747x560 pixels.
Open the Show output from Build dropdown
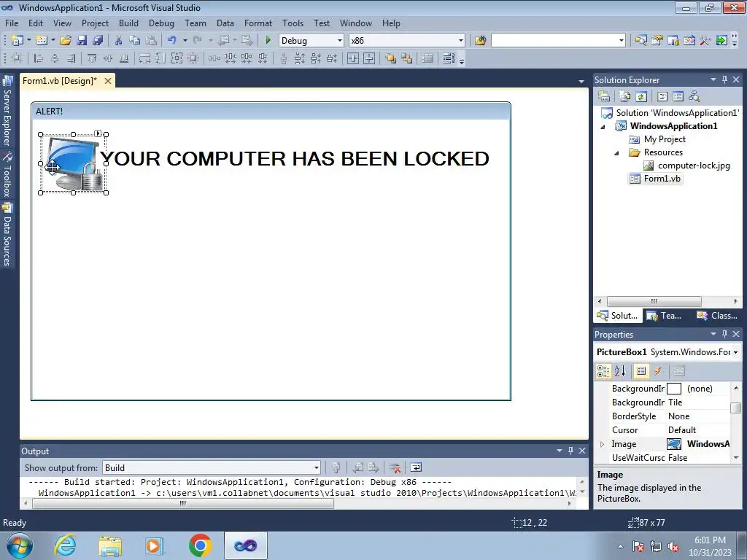click(x=317, y=467)
